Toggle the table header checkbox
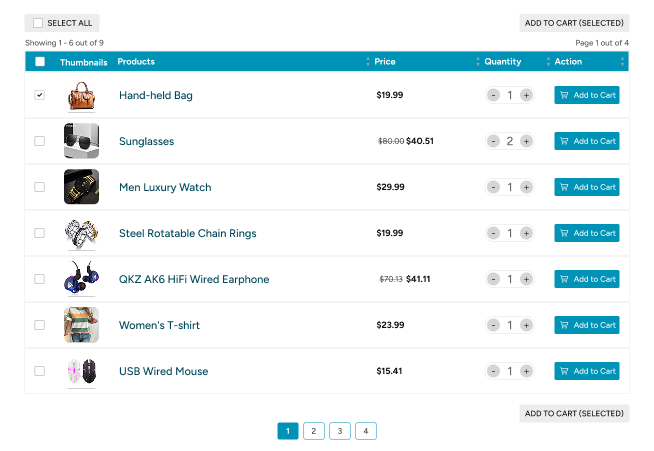The width and height of the screenshot is (654, 451). [40, 62]
